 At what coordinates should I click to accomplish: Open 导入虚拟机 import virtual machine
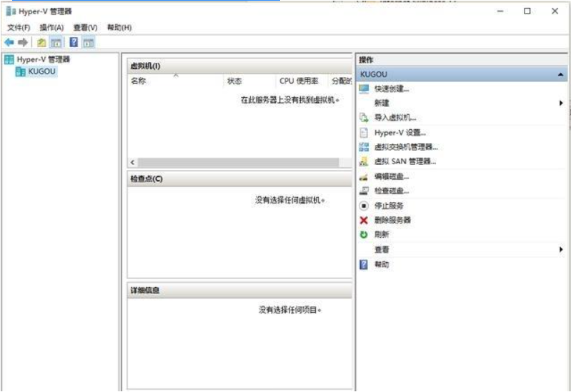point(394,118)
